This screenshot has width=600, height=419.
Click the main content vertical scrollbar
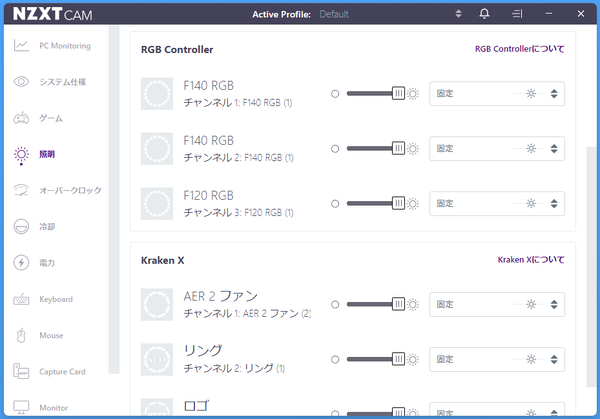point(591,267)
